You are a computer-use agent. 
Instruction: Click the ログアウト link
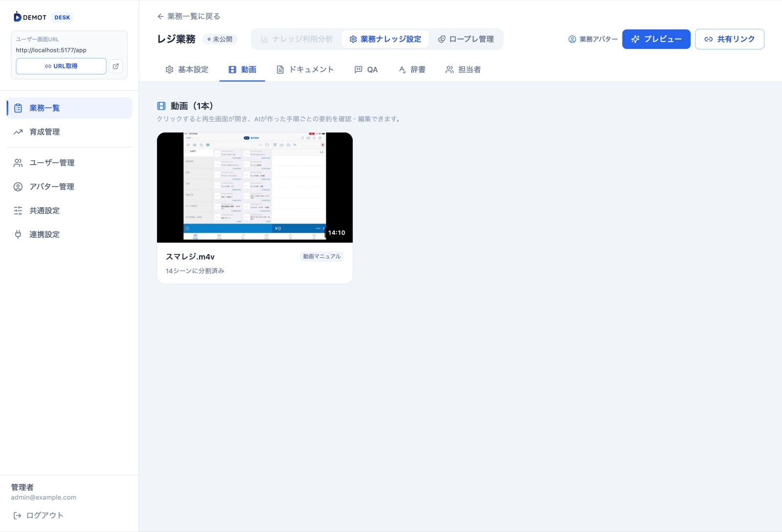coord(38,515)
